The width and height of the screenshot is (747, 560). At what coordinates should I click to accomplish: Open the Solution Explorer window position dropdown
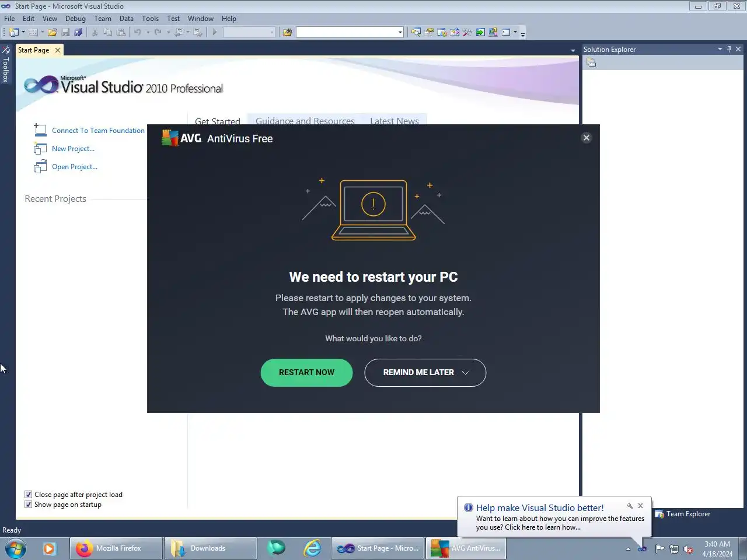pos(720,49)
